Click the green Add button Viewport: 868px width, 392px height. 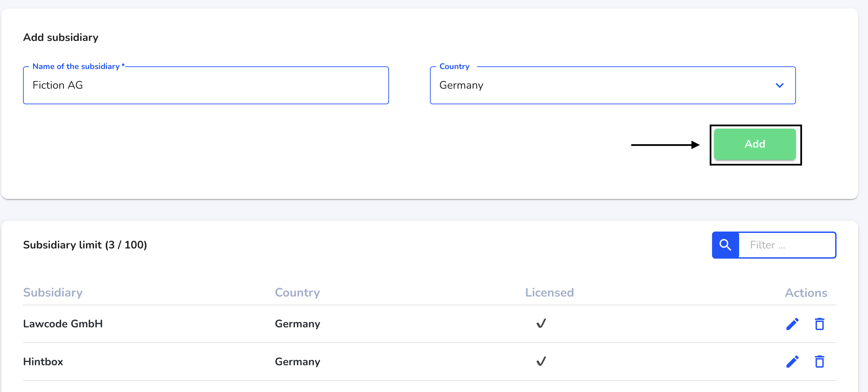(x=755, y=144)
